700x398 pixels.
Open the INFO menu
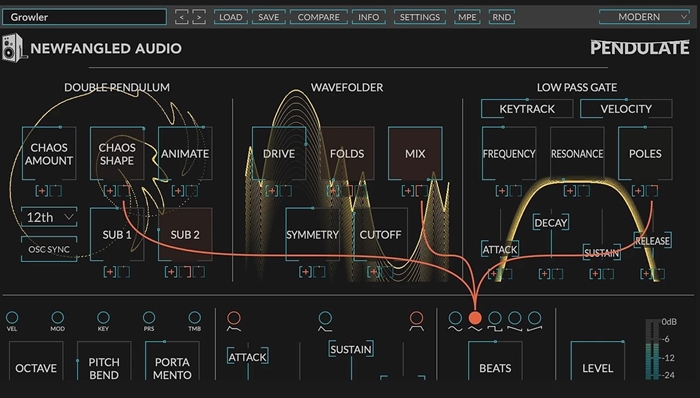[368, 17]
